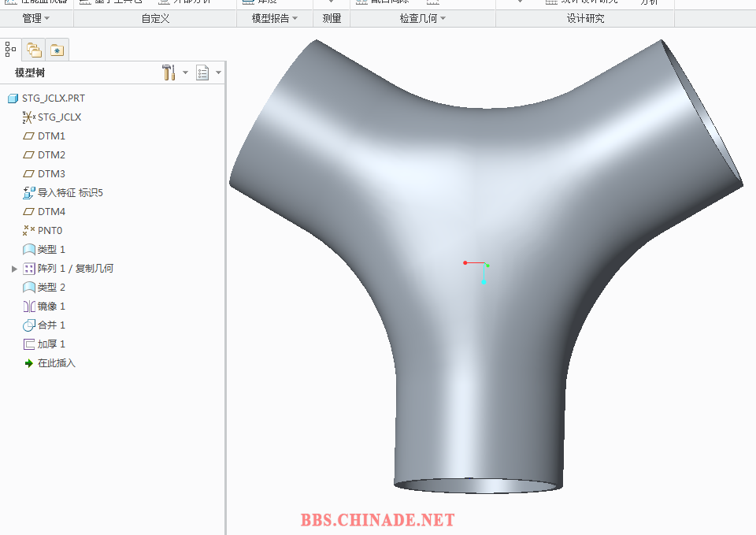The image size is (756, 535).
Task: Click the tree columns display list icon
Action: click(202, 72)
